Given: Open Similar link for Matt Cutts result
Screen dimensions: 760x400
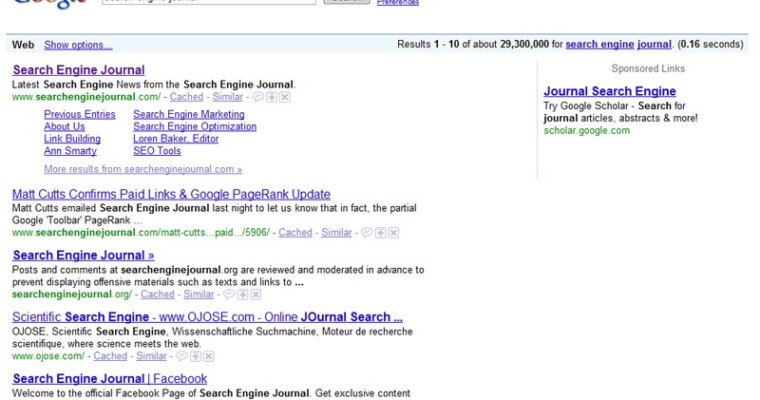Looking at the screenshot, I should [336, 233].
